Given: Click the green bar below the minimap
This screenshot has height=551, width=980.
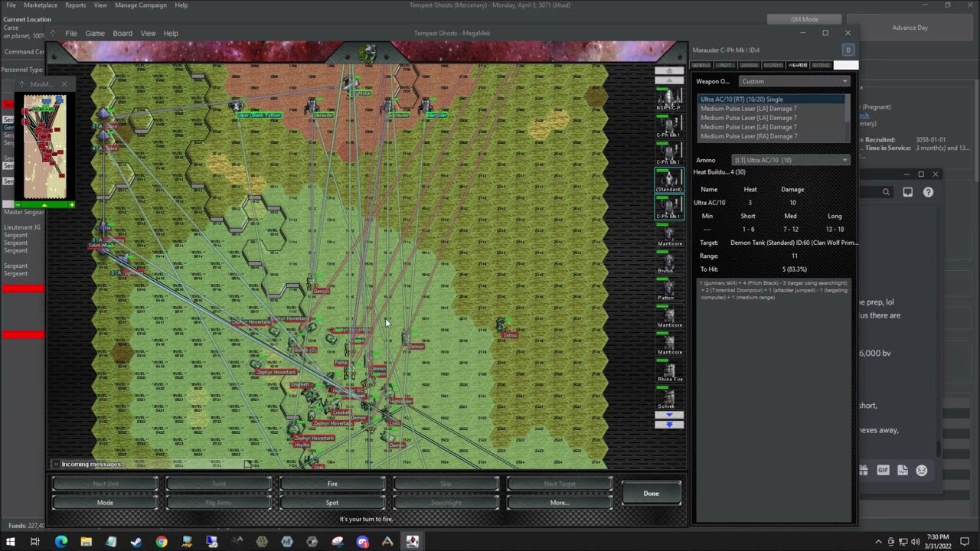Looking at the screenshot, I should [44, 205].
